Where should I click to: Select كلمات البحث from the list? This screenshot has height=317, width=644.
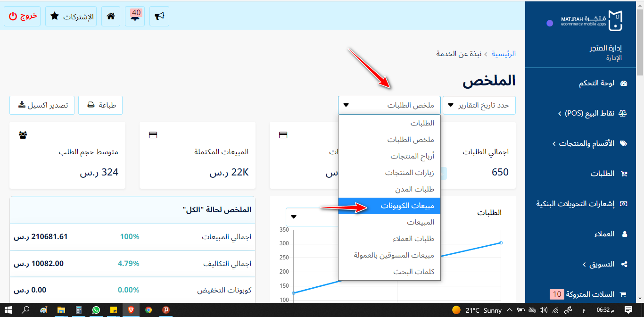tap(389, 272)
